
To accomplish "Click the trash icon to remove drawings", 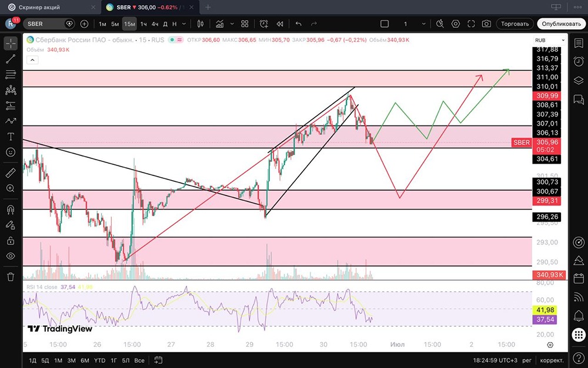I will 11,277.
